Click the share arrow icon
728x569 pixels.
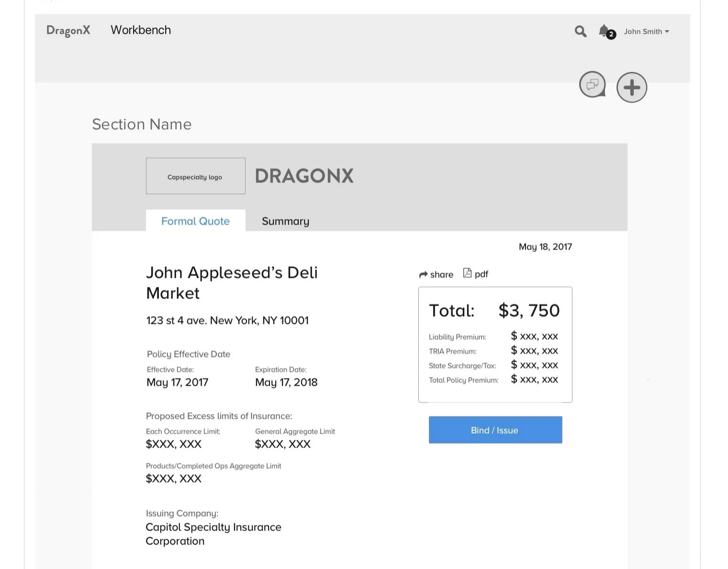click(424, 275)
